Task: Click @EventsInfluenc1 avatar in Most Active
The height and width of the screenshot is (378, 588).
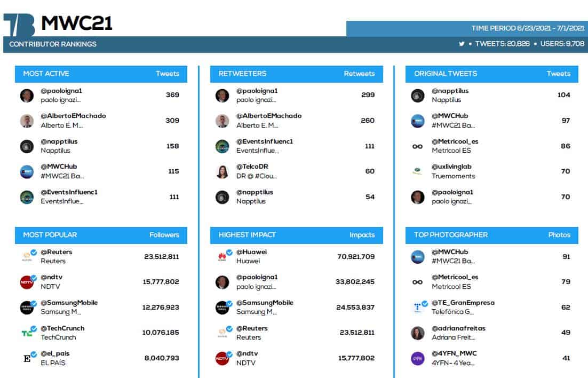Action: coord(27,197)
